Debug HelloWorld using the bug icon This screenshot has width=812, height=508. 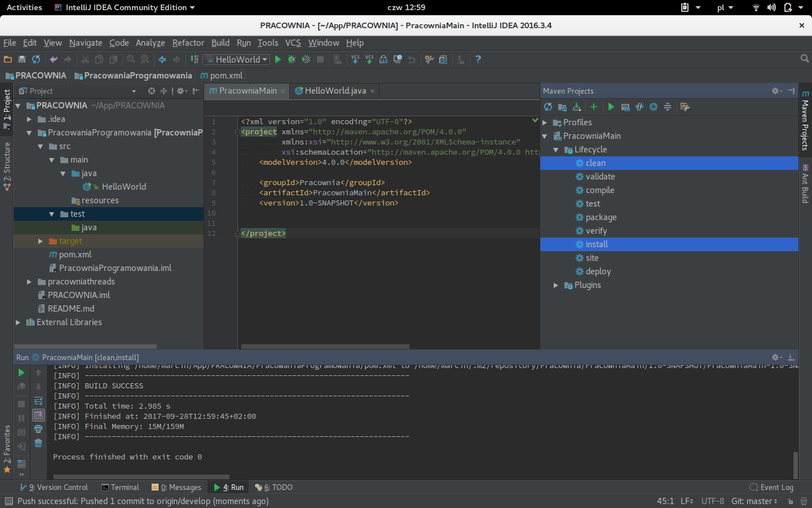click(x=292, y=59)
